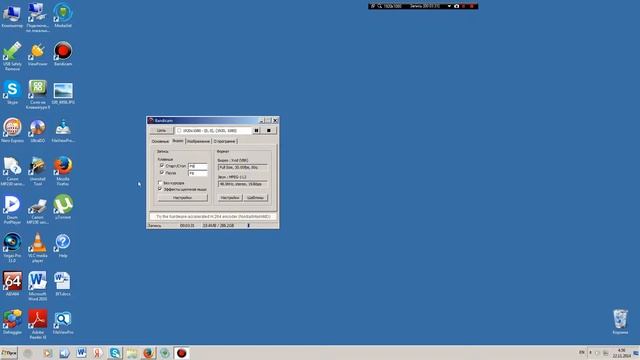Launch the Vegas Pro 11.0 shortcut
Image resolution: width=640 pixels, height=360 pixels.
pos(12,247)
